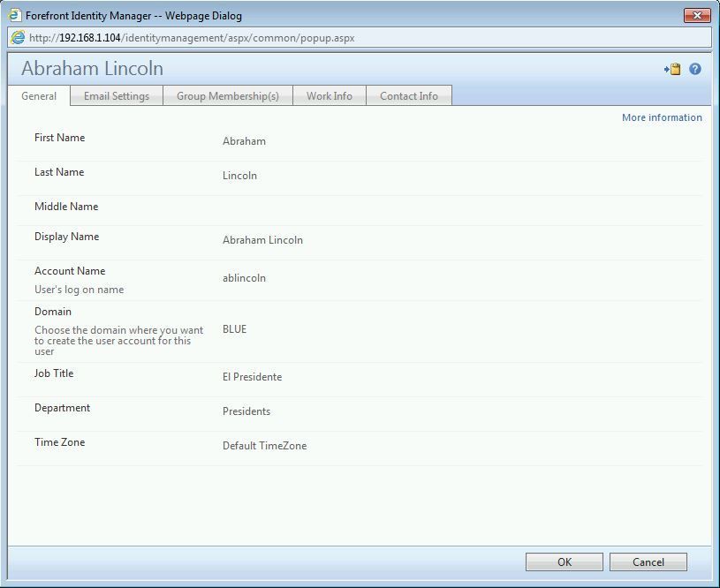
Task: Click the popup.aspx URL in address bar
Action: pyautogui.click(x=192, y=38)
